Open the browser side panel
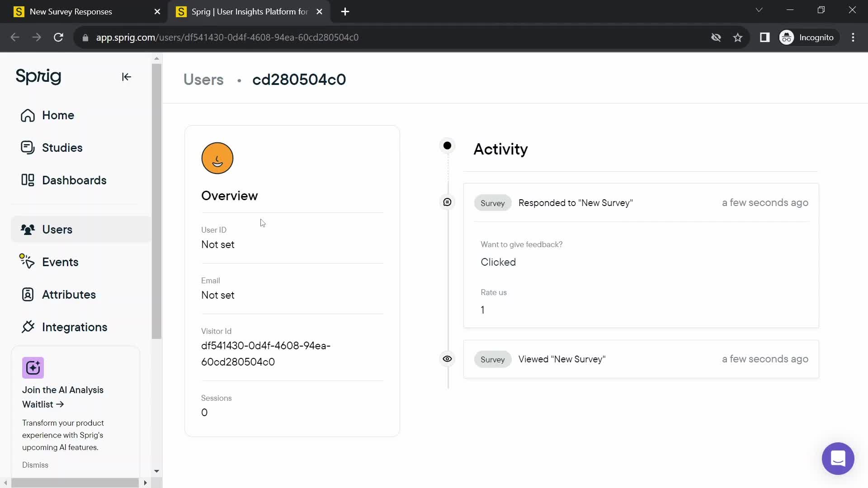The height and width of the screenshot is (488, 868). click(x=764, y=38)
